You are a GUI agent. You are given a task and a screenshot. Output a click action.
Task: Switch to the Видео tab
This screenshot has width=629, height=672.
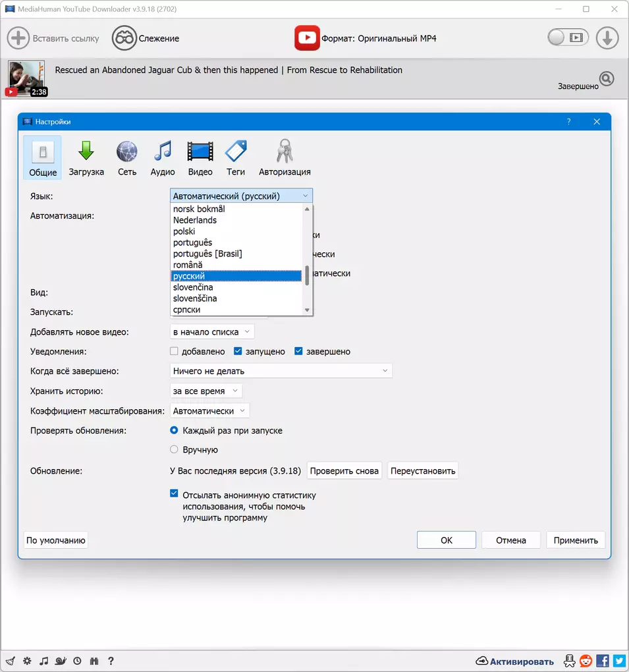[200, 157]
